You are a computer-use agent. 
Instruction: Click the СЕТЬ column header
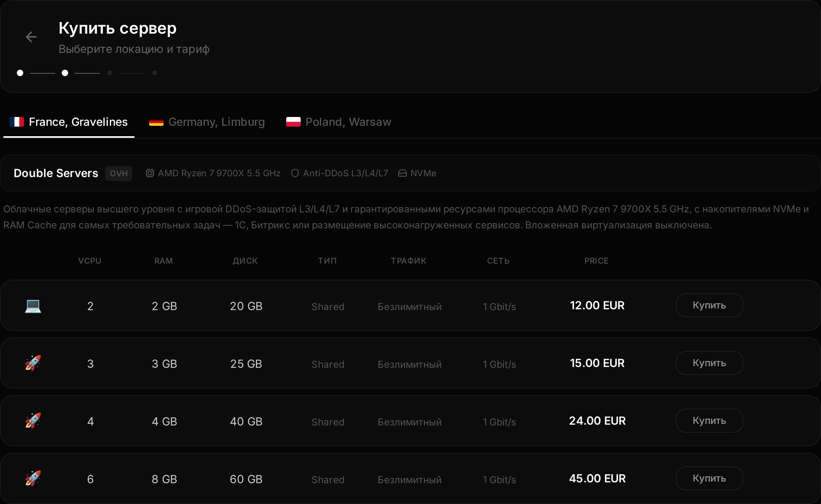pos(498,261)
